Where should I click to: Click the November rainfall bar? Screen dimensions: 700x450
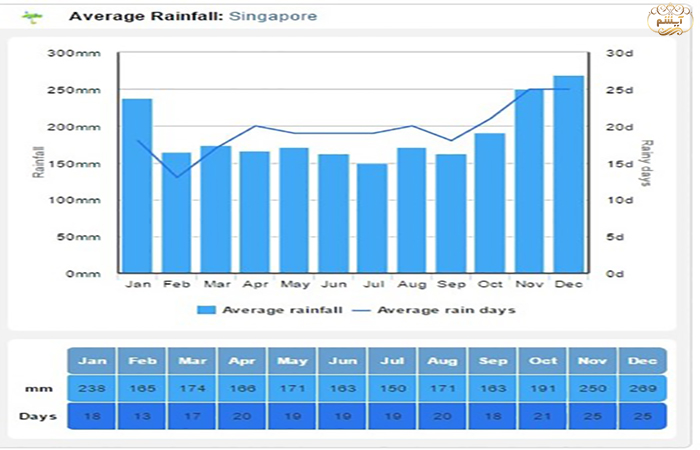pyautogui.click(x=529, y=181)
